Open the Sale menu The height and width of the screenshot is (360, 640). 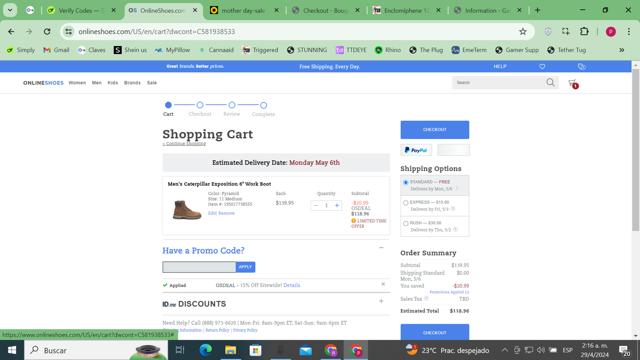coord(152,83)
